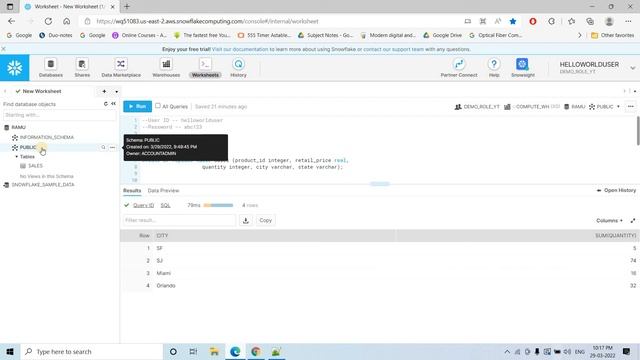Open the Visit our documentation link

240,49
